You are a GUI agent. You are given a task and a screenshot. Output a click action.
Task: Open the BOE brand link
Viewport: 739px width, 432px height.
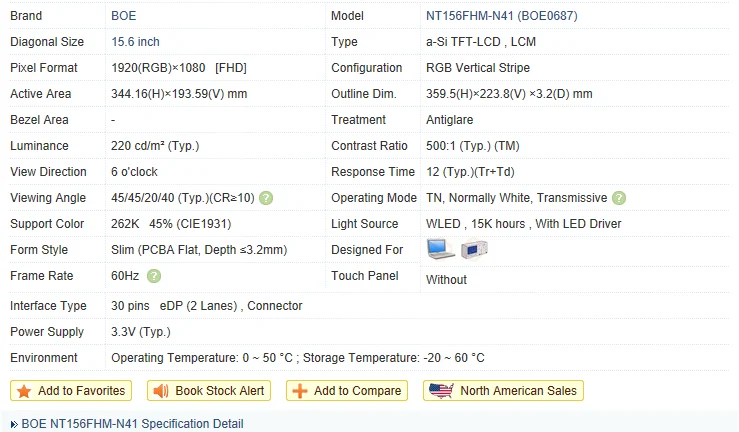pyautogui.click(x=125, y=16)
